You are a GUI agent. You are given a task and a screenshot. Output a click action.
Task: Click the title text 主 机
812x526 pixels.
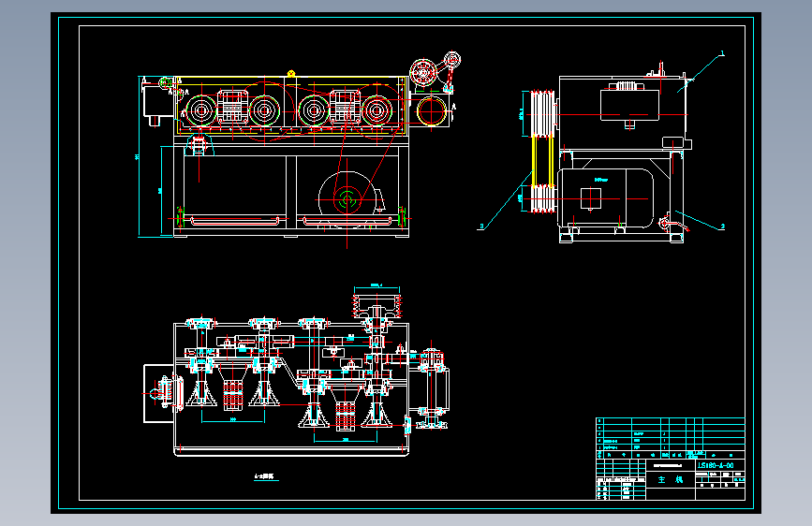tap(670, 480)
